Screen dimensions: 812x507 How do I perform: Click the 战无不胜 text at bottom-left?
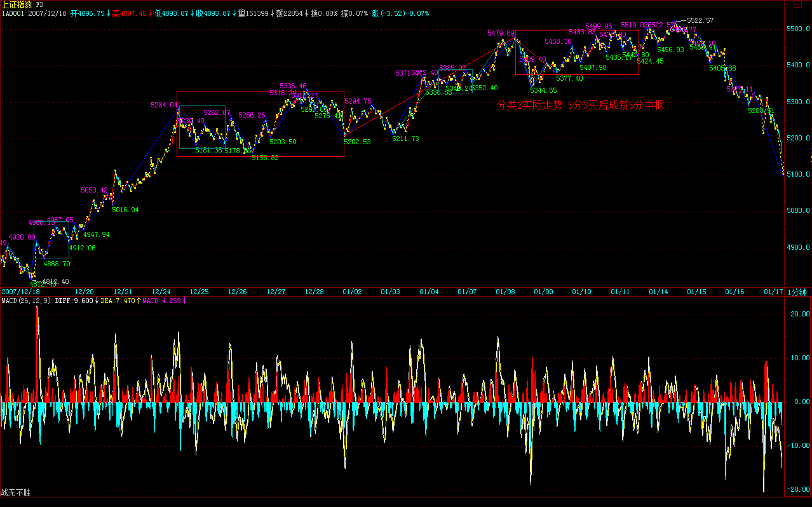click(16, 492)
